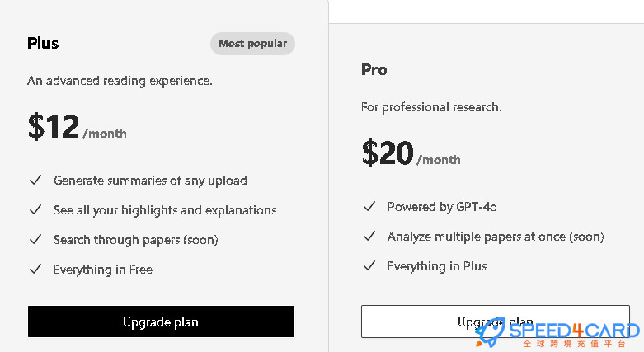The image size is (644, 352).
Task: Click the Speed4Card rocket logo icon
Action: click(x=491, y=332)
